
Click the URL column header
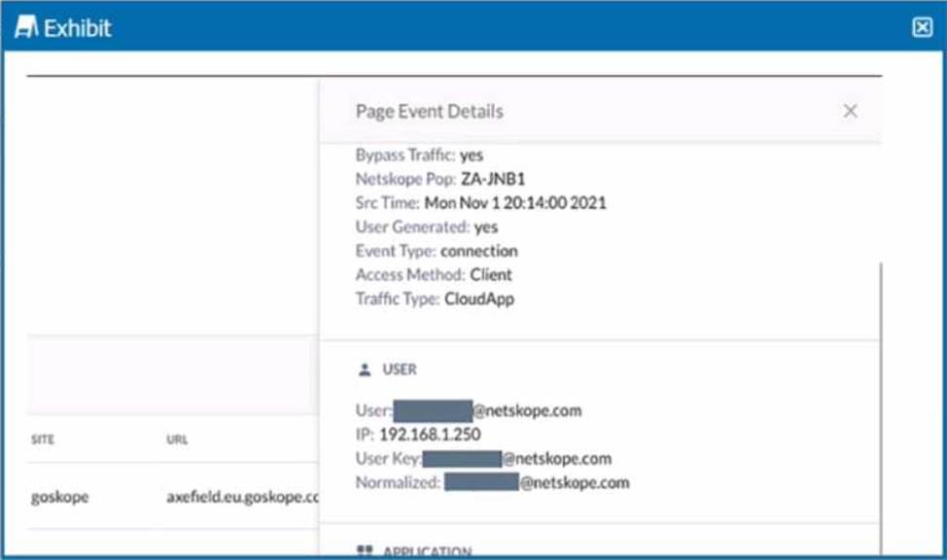(177, 439)
